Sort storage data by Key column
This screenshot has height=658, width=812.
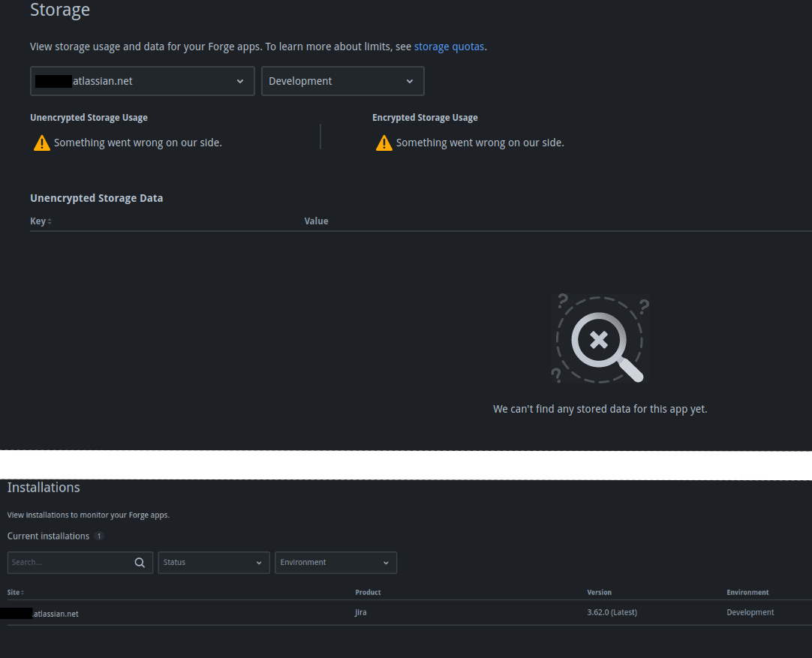pos(41,221)
